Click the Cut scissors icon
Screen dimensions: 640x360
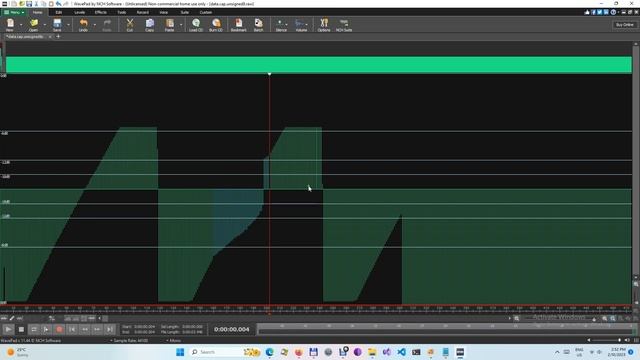(130, 24)
